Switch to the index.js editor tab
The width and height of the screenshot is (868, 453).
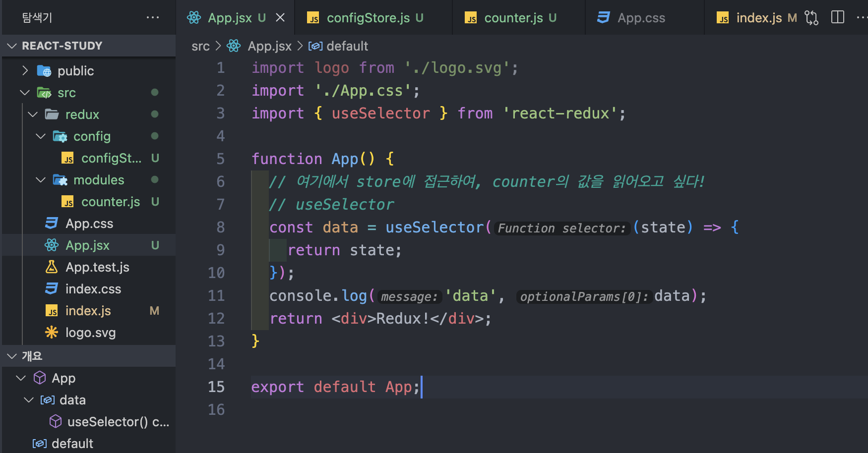[x=758, y=18]
